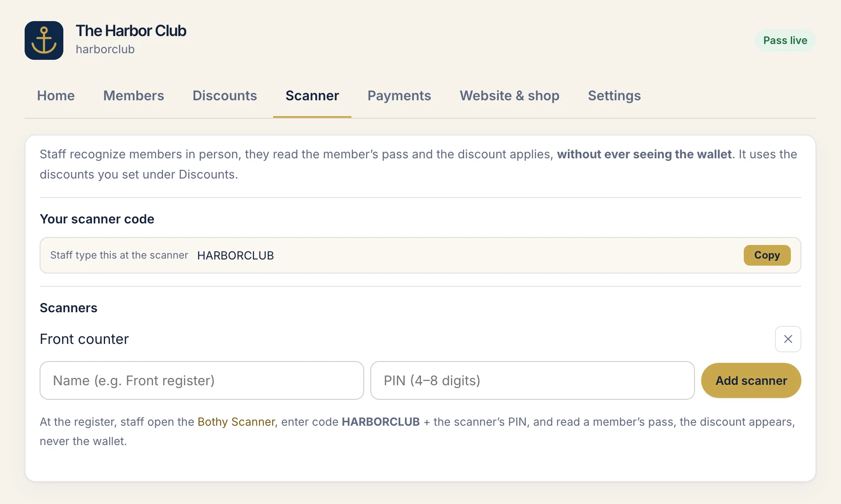Focus the PIN (4–8 digits) field
This screenshot has width=841, height=504.
coord(532,380)
